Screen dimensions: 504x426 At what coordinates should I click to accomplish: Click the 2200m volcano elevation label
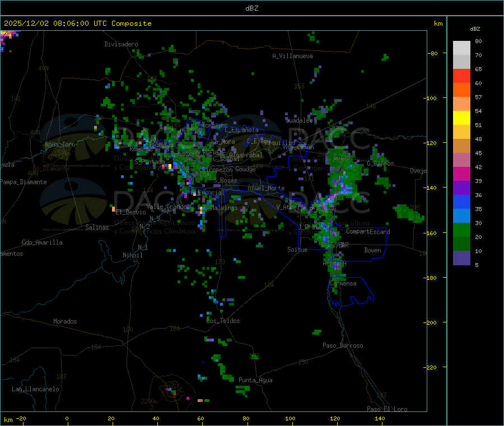[x=149, y=401]
